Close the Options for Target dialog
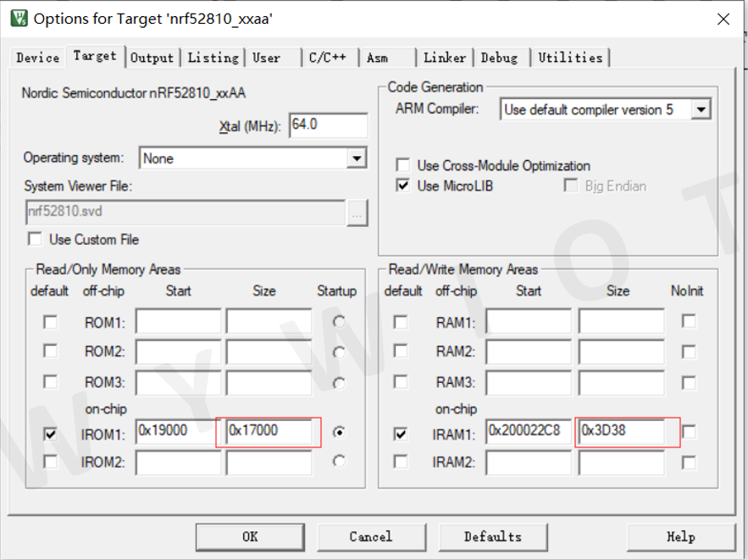Image resolution: width=748 pixels, height=560 pixels. pyautogui.click(x=723, y=19)
